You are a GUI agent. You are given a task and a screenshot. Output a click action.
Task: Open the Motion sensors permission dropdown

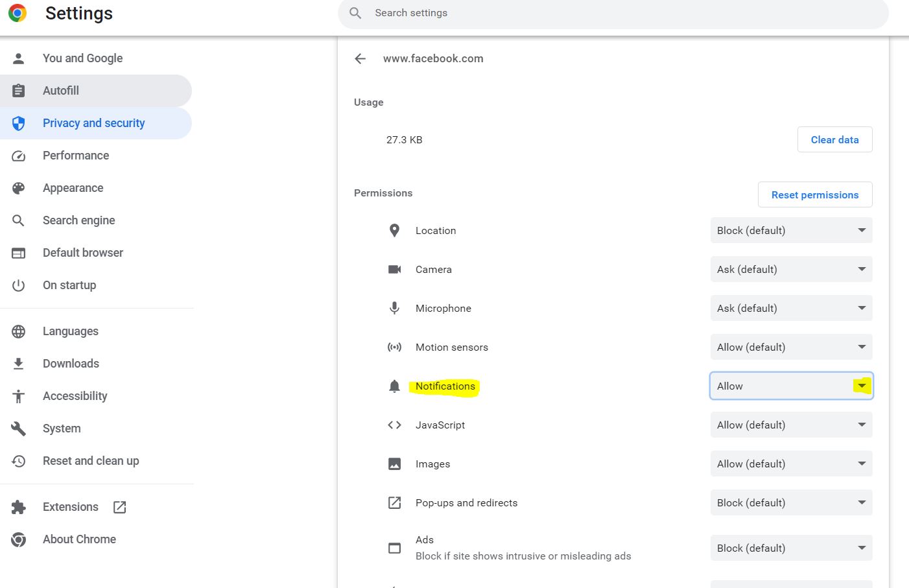[x=791, y=347]
